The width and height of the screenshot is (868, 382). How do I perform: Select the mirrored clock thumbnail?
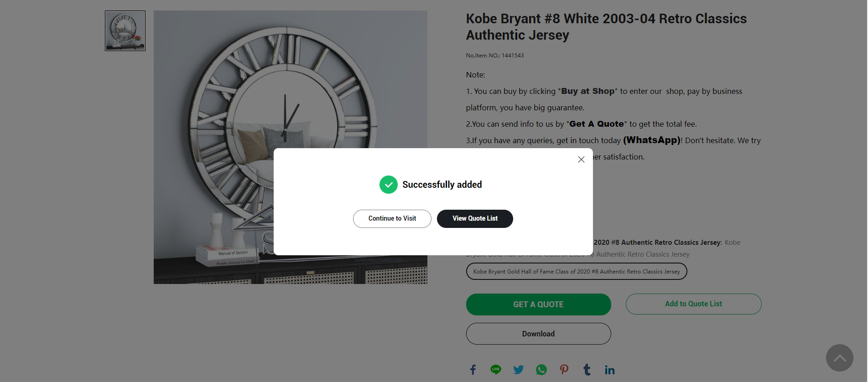tap(125, 31)
